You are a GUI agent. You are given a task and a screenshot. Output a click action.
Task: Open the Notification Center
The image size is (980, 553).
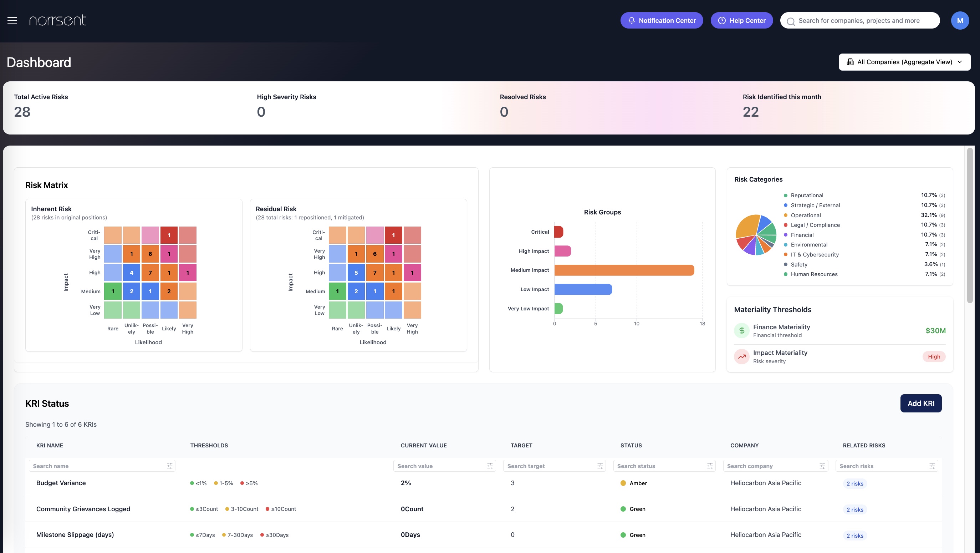661,21
